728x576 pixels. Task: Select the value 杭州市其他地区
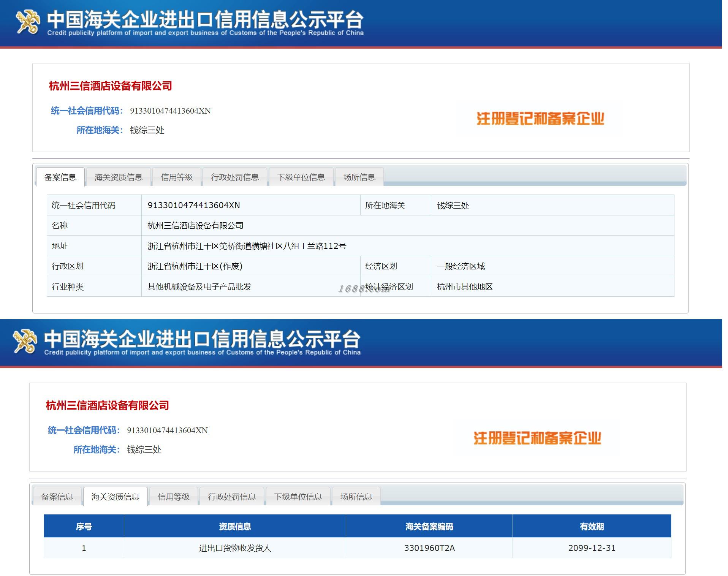(x=465, y=286)
